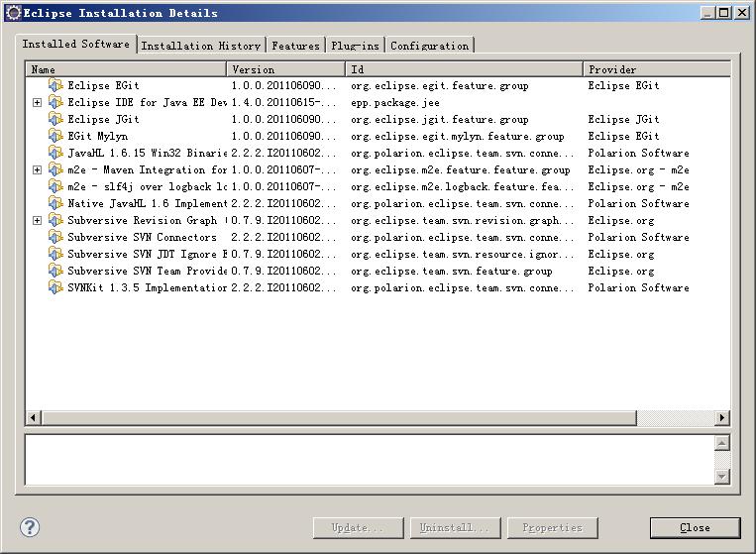The height and width of the screenshot is (554, 756).
Task: Click the horizontal scrollbar left arrow
Action: coord(34,417)
